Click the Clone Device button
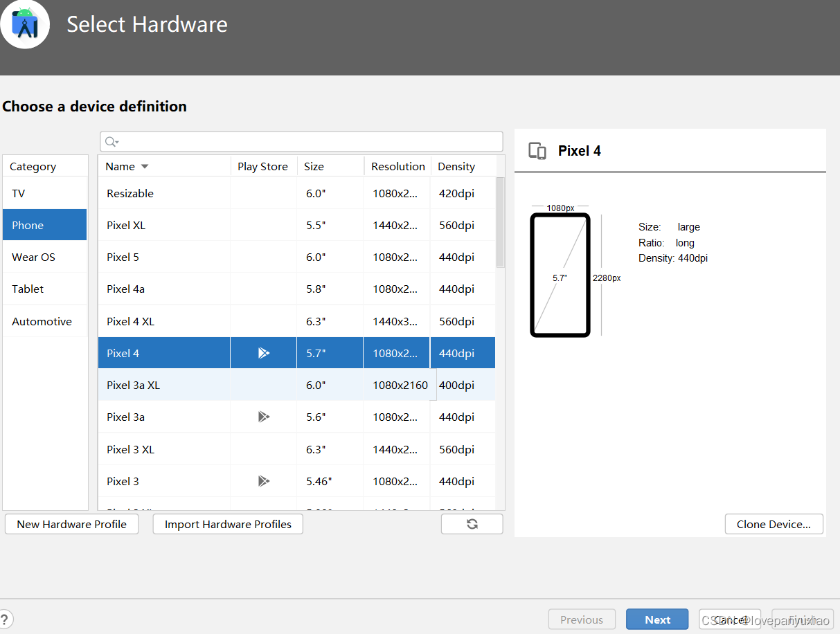The height and width of the screenshot is (634, 840). pyautogui.click(x=774, y=524)
